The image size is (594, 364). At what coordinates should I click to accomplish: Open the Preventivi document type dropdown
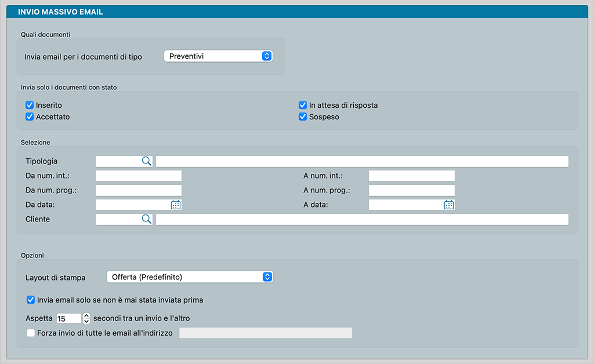[x=218, y=56]
